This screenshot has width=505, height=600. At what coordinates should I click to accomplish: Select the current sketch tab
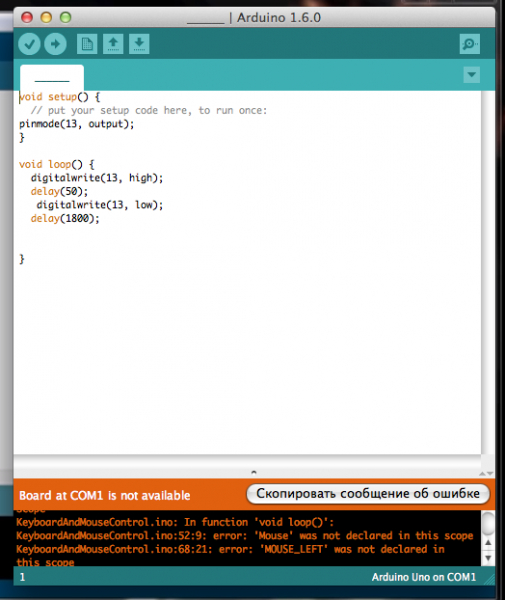coord(52,78)
